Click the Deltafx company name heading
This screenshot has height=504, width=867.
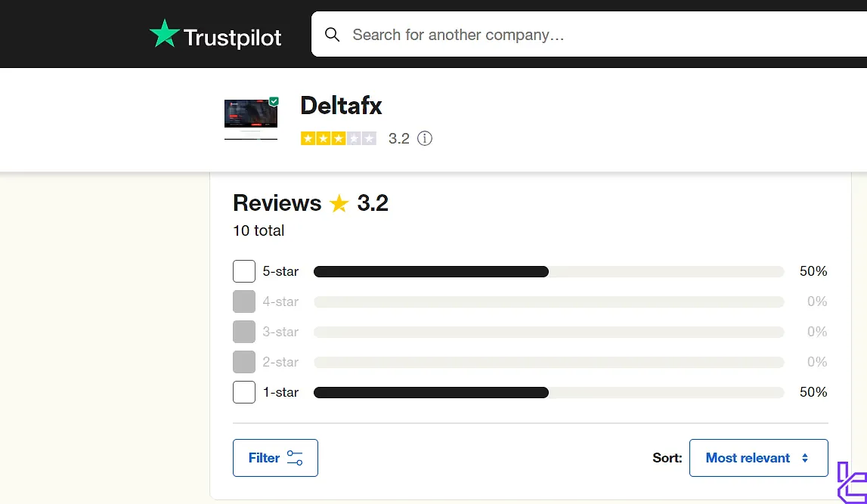[x=341, y=105]
